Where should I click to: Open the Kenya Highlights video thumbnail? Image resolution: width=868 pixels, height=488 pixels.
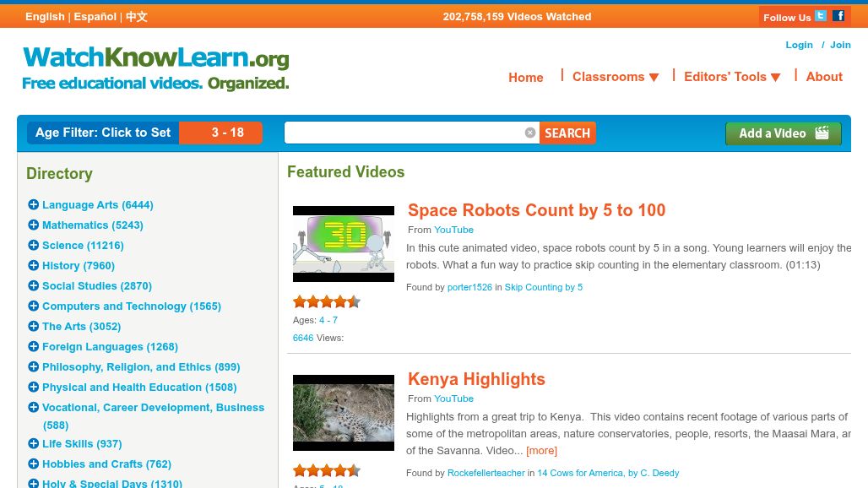coord(343,413)
